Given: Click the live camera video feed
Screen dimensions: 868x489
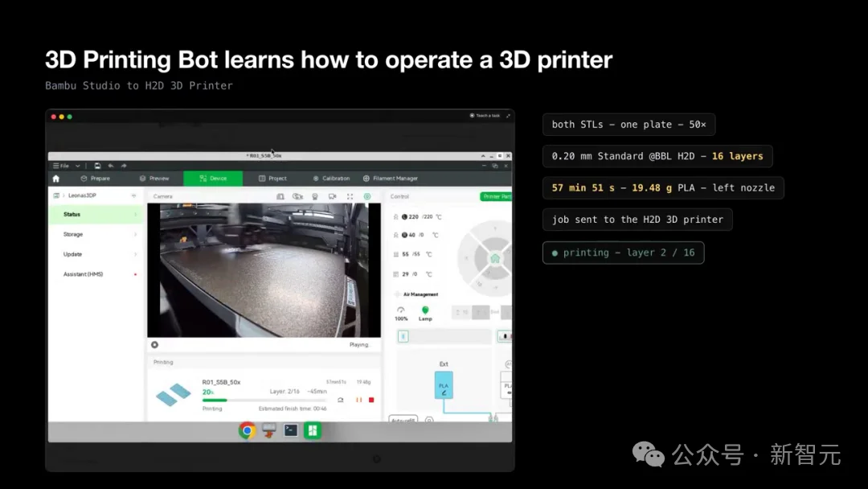Looking at the screenshot, I should [x=264, y=270].
